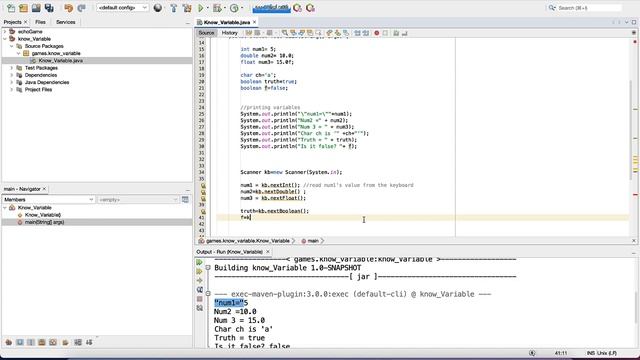Open the Members dropdown in the Navigator

pos(49,200)
